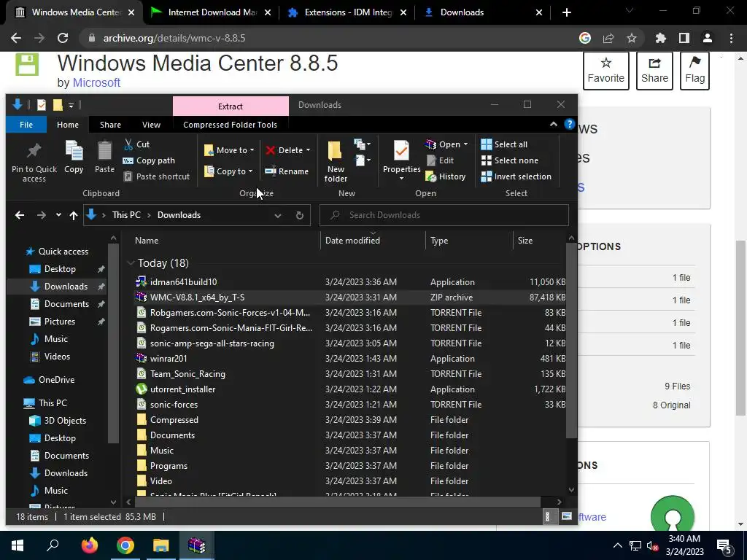Screen dimensions: 747x560
Task: Collapse the Today (18) group
Action: [x=131, y=262]
